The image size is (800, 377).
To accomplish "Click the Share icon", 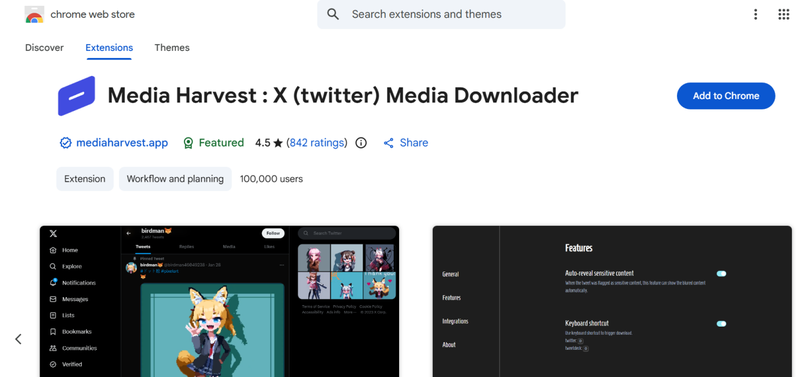I will [x=389, y=143].
